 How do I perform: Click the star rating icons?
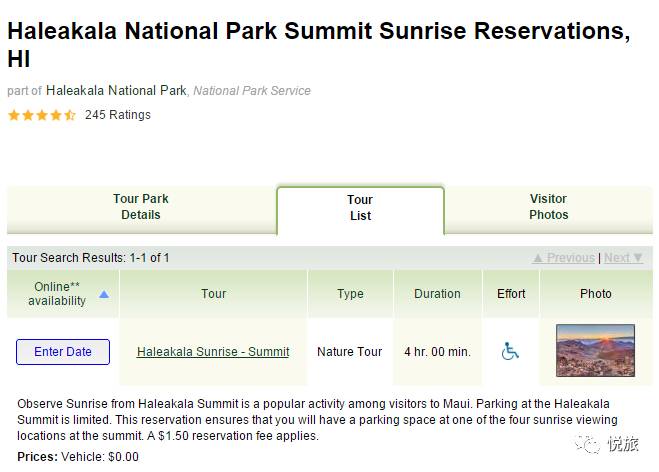(42, 115)
